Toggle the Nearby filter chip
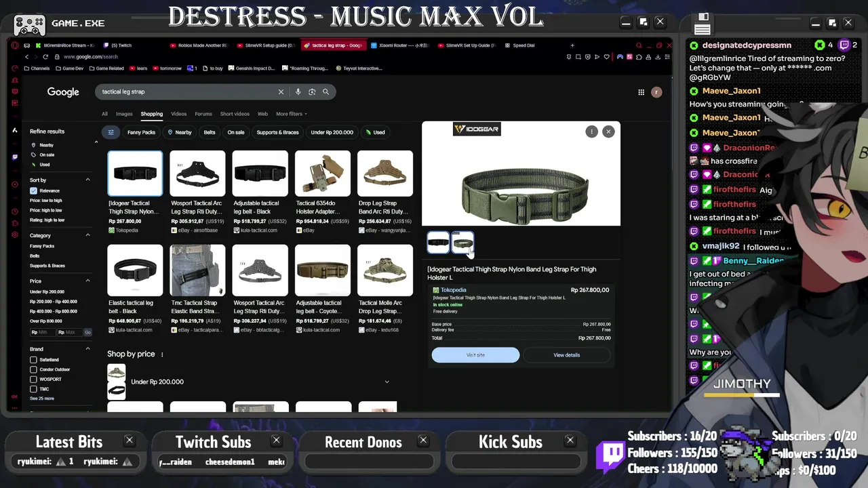 pyautogui.click(x=180, y=132)
